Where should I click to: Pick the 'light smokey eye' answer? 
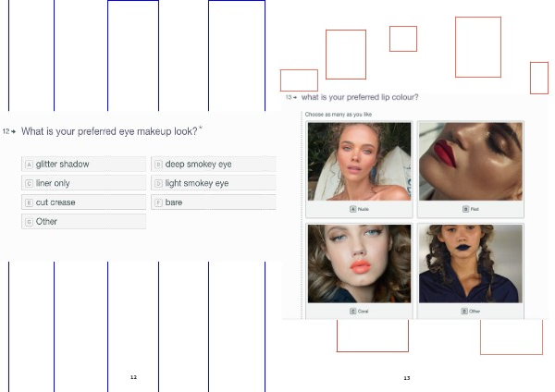click(214, 183)
